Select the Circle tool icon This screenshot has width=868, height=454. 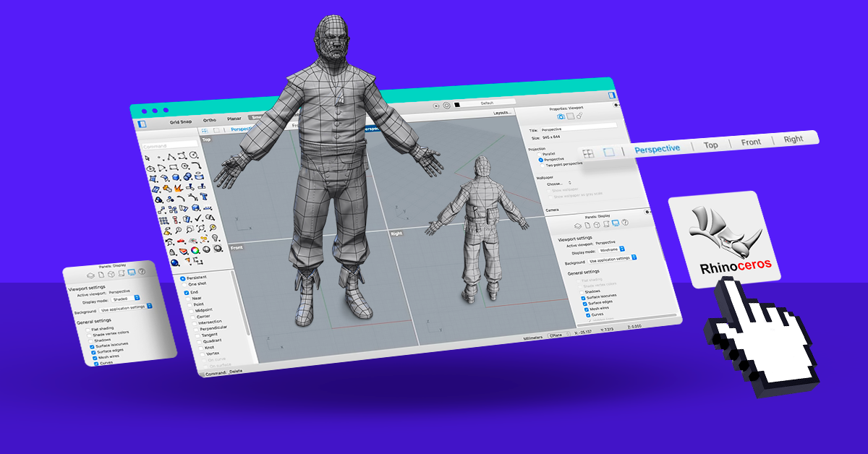[x=193, y=155]
